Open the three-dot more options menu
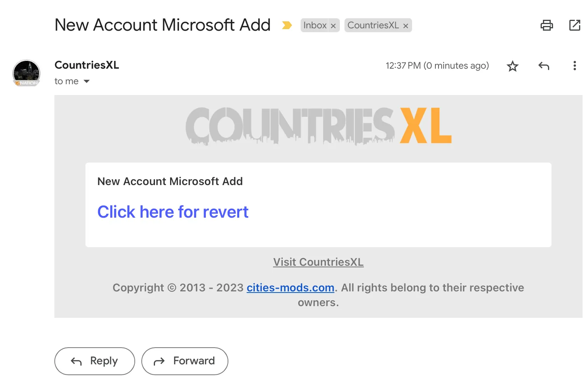The height and width of the screenshot is (381, 588). pyautogui.click(x=574, y=66)
